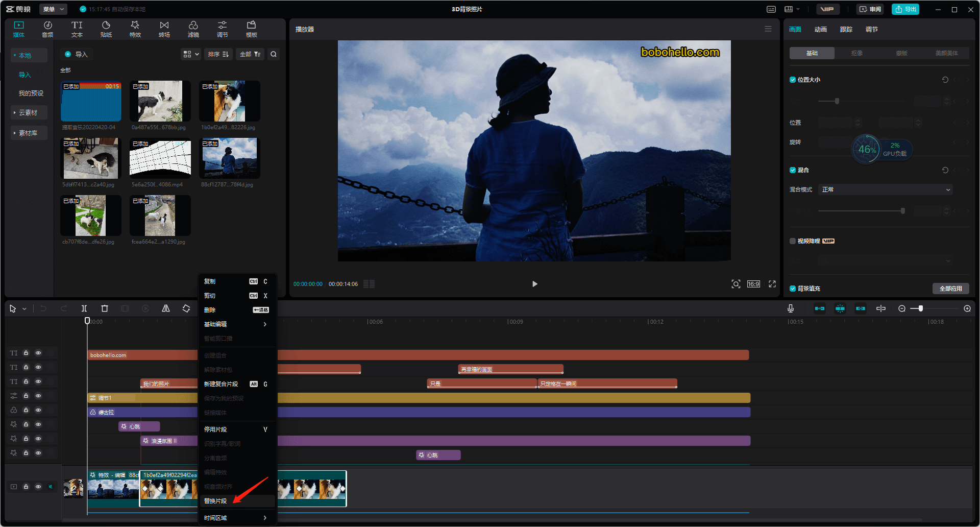Click the 导入 import button with plus
Image resolution: width=980 pixels, height=527 pixels.
coord(77,54)
